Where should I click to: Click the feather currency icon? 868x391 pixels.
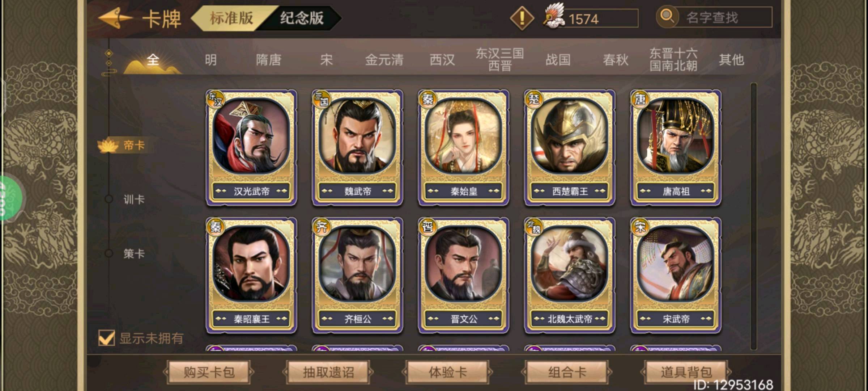554,16
